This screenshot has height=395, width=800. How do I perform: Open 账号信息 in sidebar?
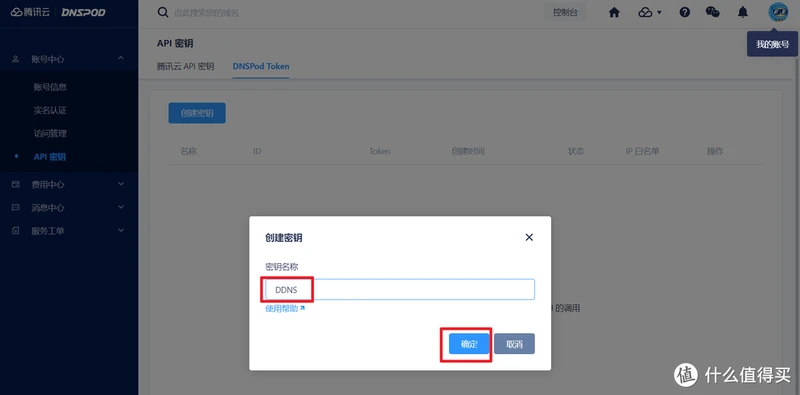(x=50, y=87)
